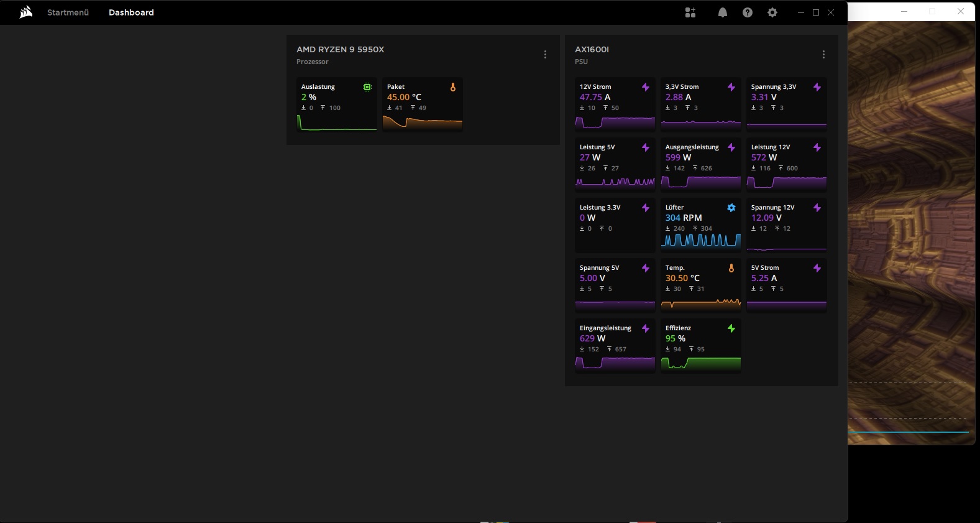Select the Paket 45.00 °C value
The image size is (980, 523).
point(404,97)
